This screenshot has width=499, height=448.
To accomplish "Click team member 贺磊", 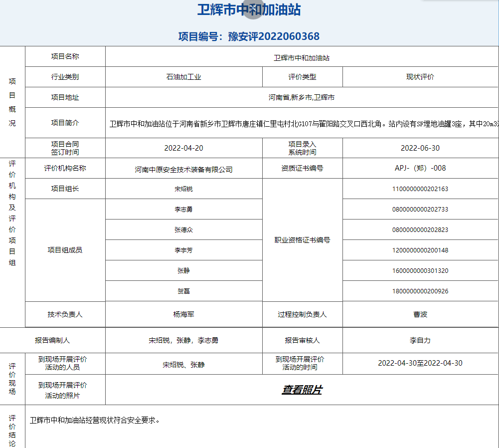I will click(183, 291).
